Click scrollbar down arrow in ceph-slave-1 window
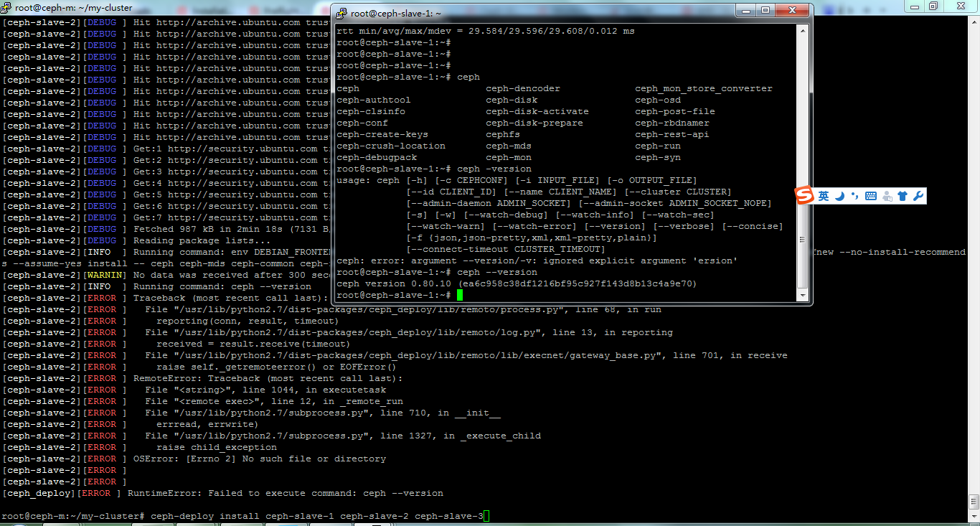 pos(803,296)
